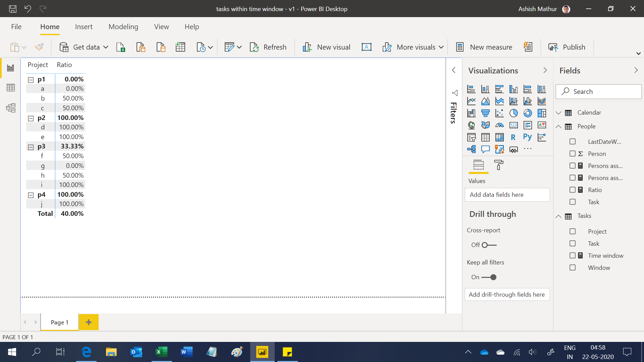Switch to Data view icon

[11, 88]
